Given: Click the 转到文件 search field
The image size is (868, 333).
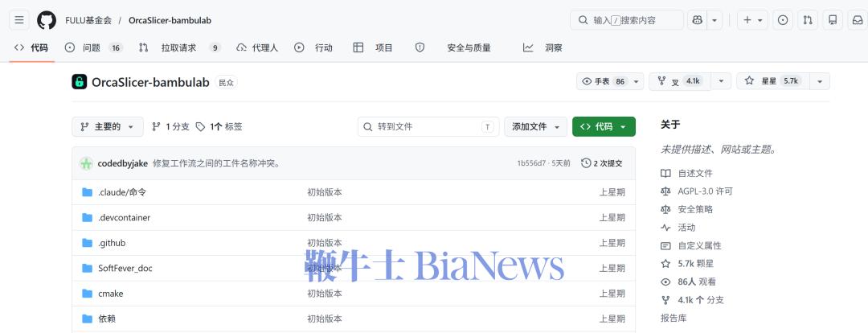Looking at the screenshot, I should pyautogui.click(x=428, y=126).
